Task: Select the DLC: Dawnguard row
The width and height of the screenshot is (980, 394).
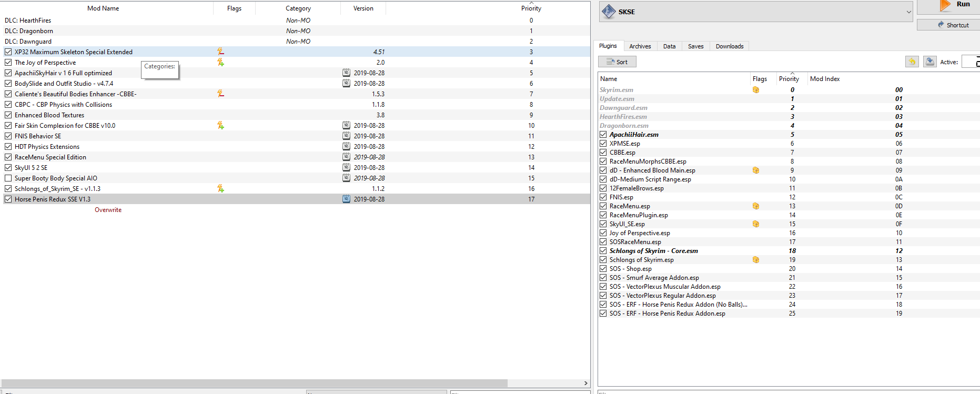Action: pos(296,41)
